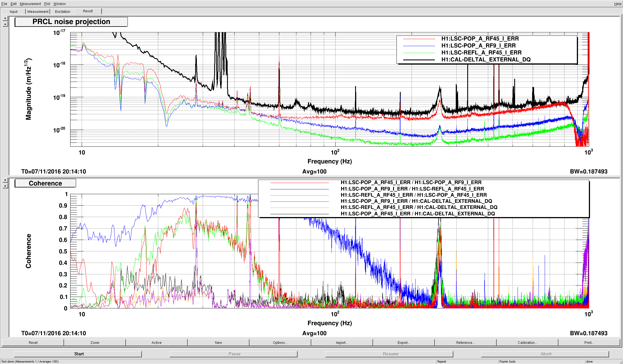Image resolution: width=623 pixels, height=364 pixels.
Task: Click the vertical Coherence axis label
Action: point(28,251)
